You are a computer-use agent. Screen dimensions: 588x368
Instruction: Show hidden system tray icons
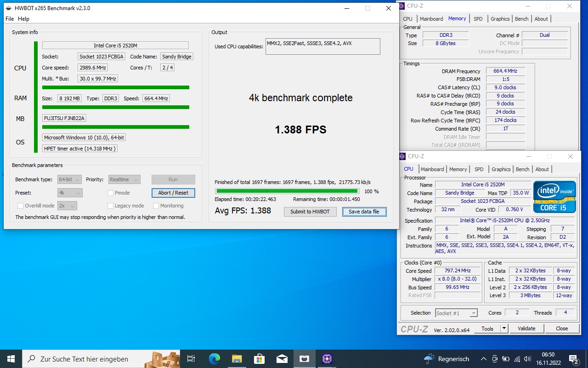483,359
